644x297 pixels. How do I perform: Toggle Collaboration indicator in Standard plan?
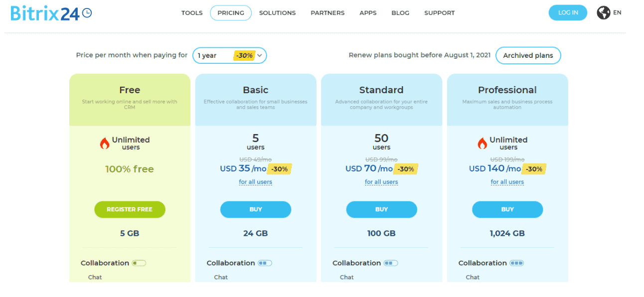391,263
